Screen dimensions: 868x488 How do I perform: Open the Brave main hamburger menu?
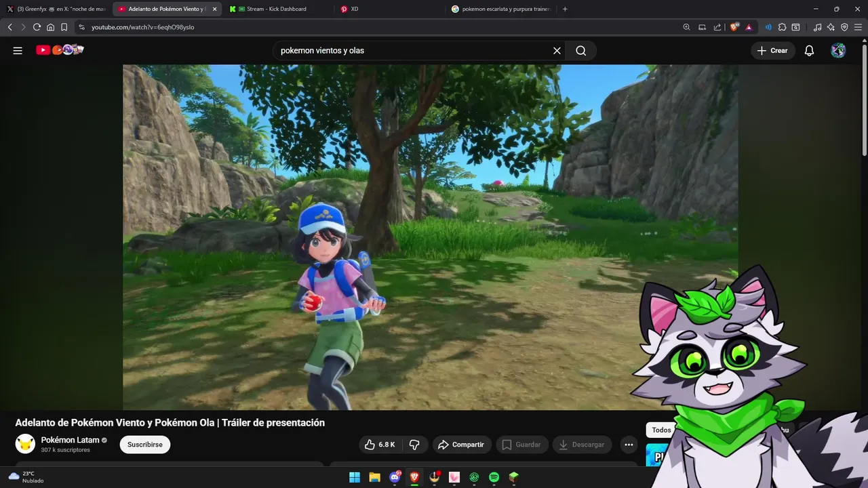(858, 27)
